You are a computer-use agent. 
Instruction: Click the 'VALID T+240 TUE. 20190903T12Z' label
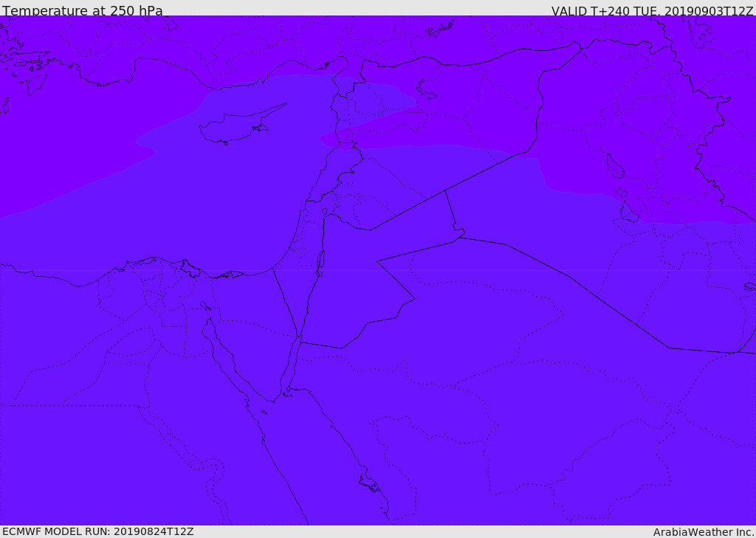652,10
